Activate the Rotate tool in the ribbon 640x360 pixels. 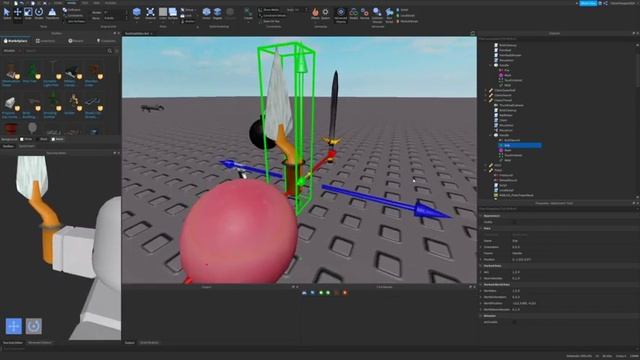point(39,13)
